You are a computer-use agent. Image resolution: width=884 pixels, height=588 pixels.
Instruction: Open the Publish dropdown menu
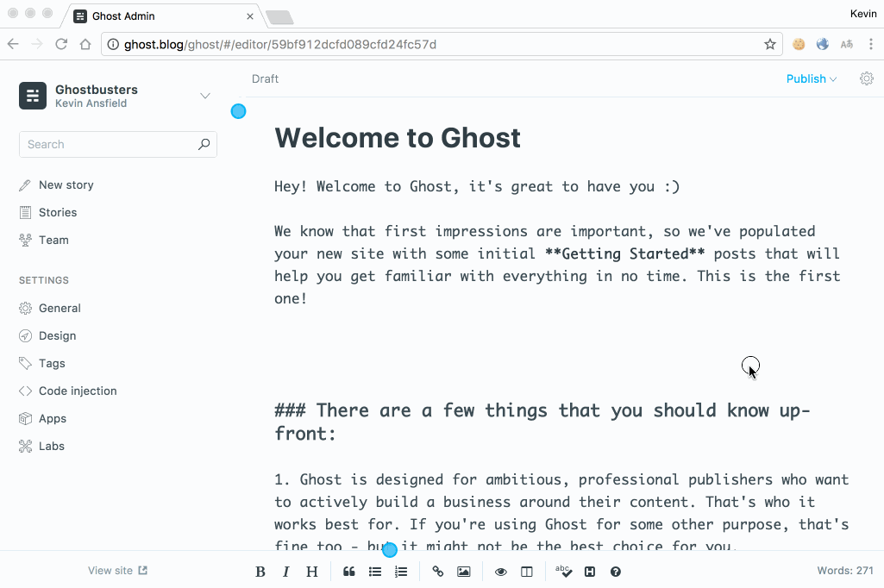pyautogui.click(x=812, y=79)
